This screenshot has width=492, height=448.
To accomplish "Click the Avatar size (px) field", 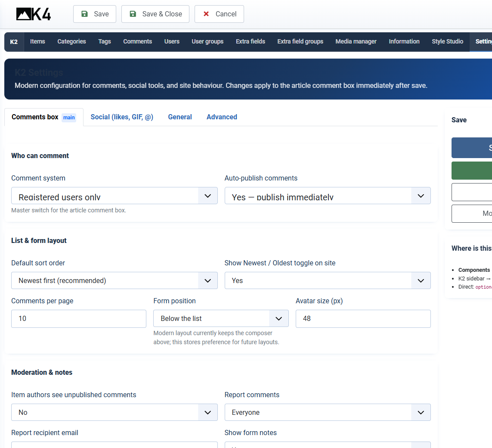I will click(x=363, y=319).
